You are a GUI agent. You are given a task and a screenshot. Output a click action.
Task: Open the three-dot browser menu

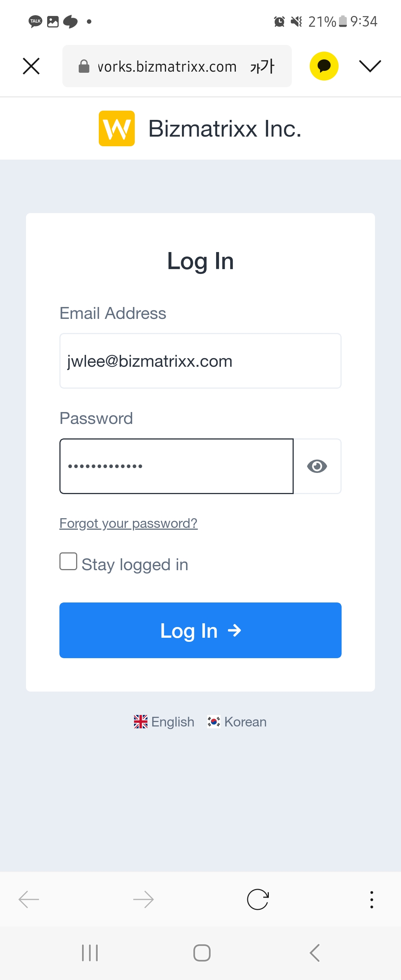click(x=371, y=899)
